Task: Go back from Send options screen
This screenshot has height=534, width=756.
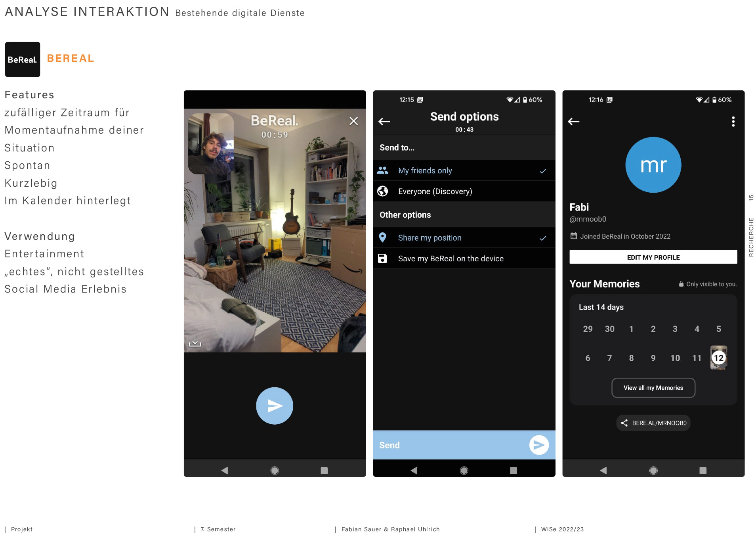Action: 384,121
